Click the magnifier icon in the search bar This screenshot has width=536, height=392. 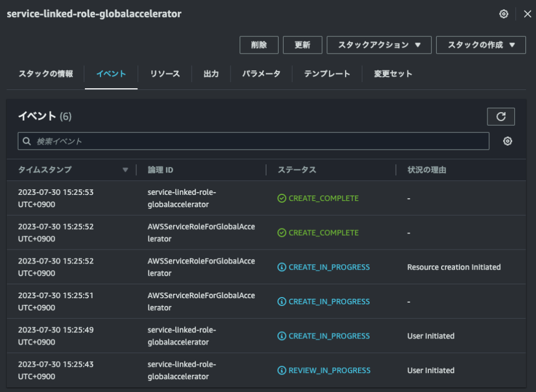[27, 141]
